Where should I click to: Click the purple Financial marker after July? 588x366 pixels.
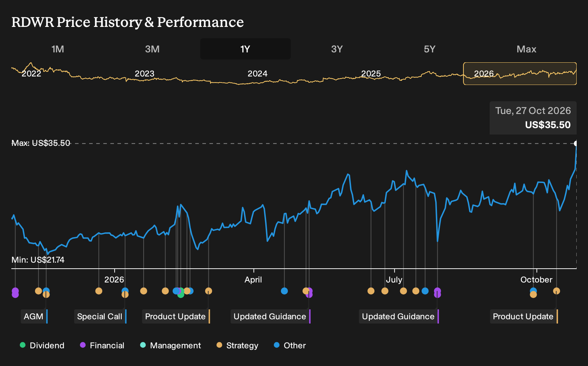coord(438,291)
